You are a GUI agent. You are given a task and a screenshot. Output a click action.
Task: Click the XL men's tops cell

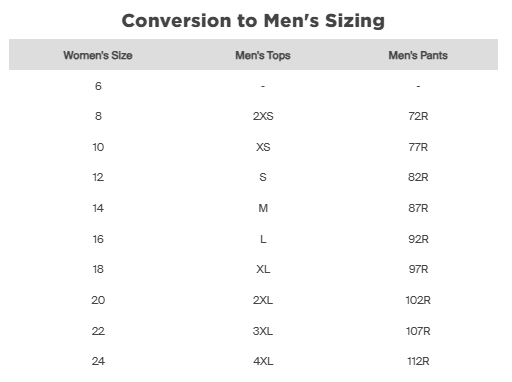tap(263, 269)
